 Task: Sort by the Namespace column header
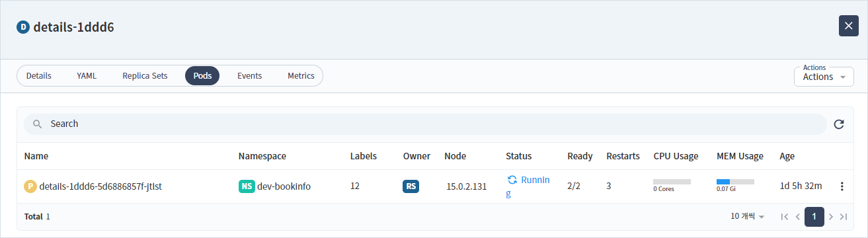point(262,156)
